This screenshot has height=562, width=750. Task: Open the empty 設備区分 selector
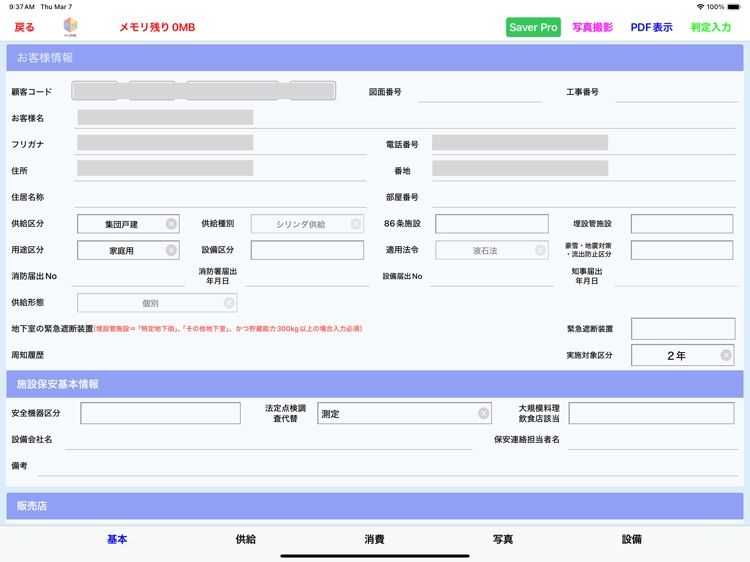pyautogui.click(x=307, y=250)
